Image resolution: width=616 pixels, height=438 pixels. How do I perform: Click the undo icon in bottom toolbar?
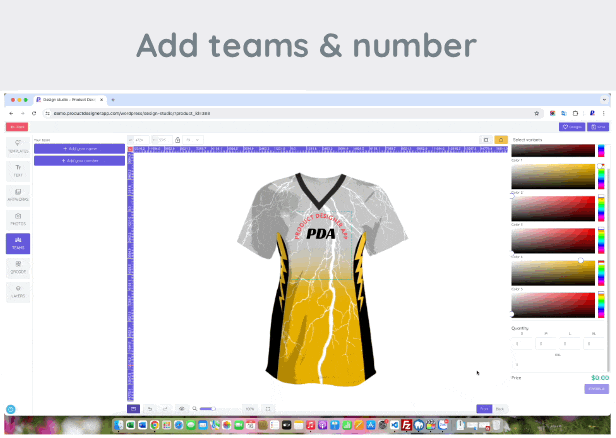tap(149, 409)
